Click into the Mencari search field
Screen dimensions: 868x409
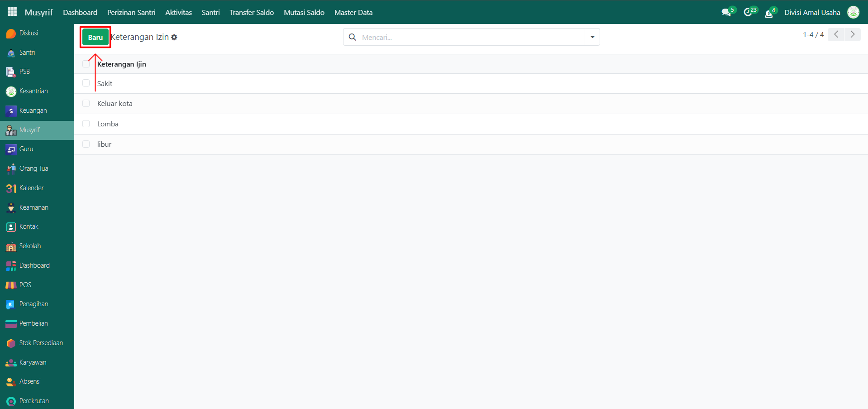471,37
